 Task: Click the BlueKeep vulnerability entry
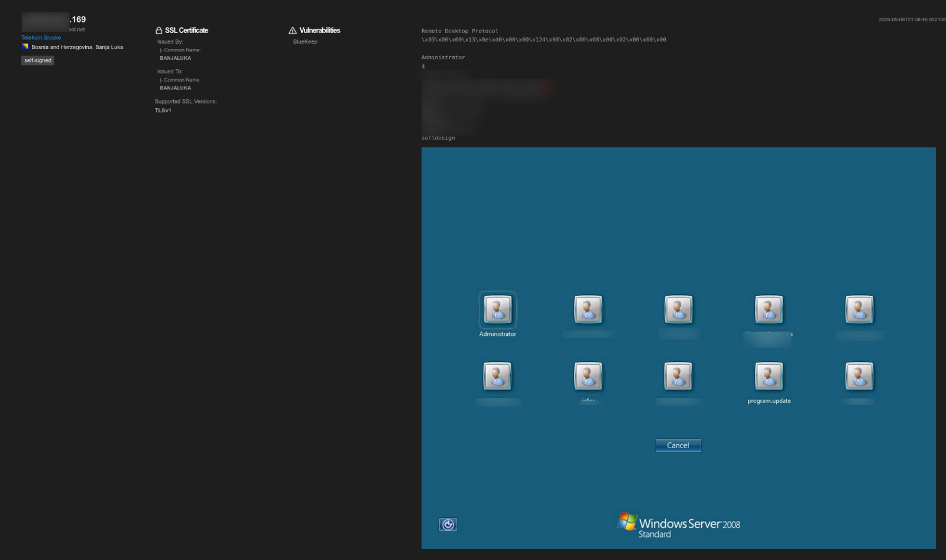tap(305, 42)
